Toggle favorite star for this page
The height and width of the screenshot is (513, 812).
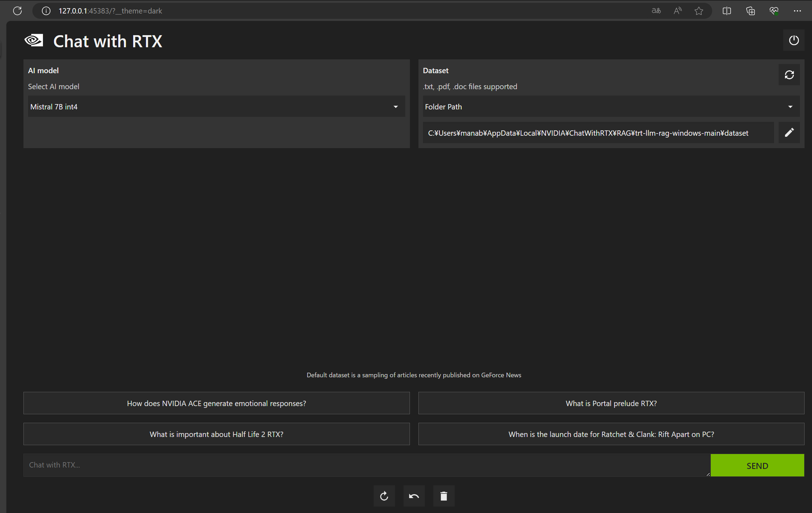(x=699, y=11)
